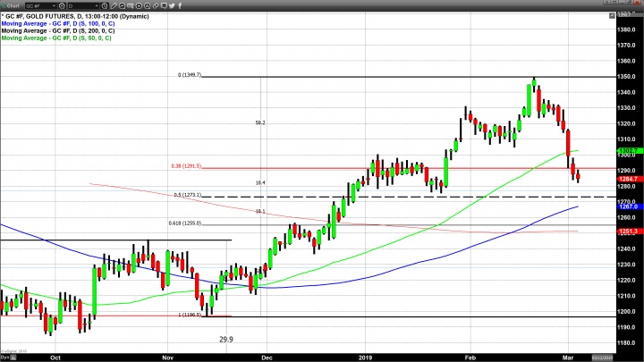
Task: Share chart via the Facebook icon
Action: pyautogui.click(x=180, y=5)
